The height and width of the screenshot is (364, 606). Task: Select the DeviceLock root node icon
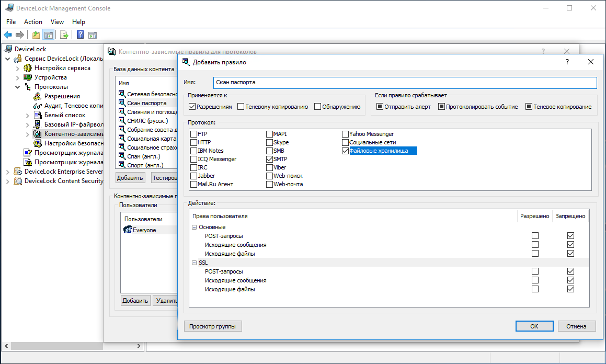point(8,49)
